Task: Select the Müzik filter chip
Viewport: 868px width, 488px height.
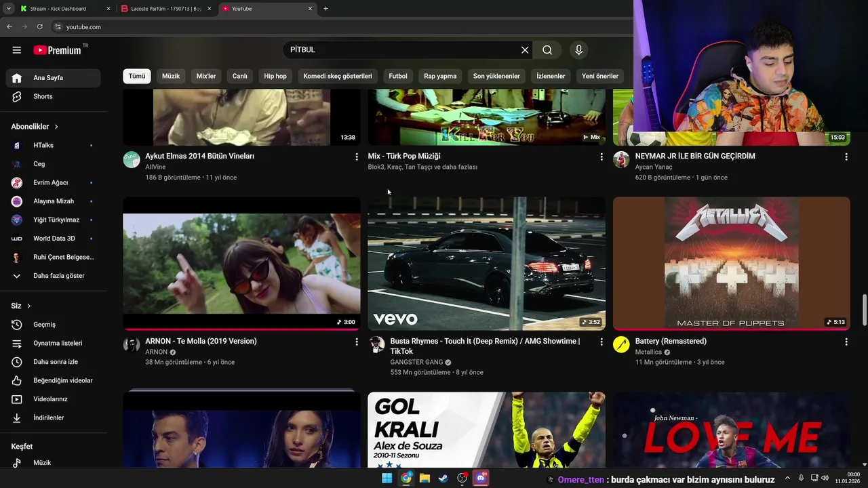Action: (x=171, y=76)
